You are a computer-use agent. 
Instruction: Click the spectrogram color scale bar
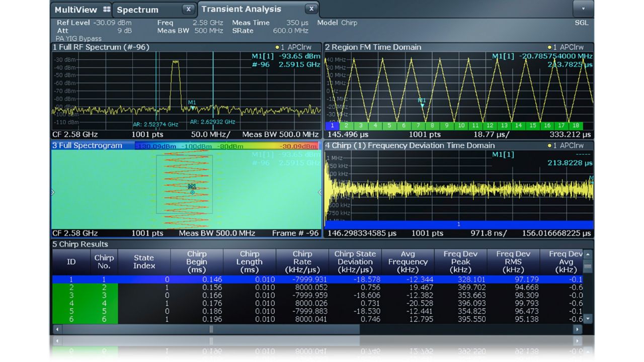(226, 146)
